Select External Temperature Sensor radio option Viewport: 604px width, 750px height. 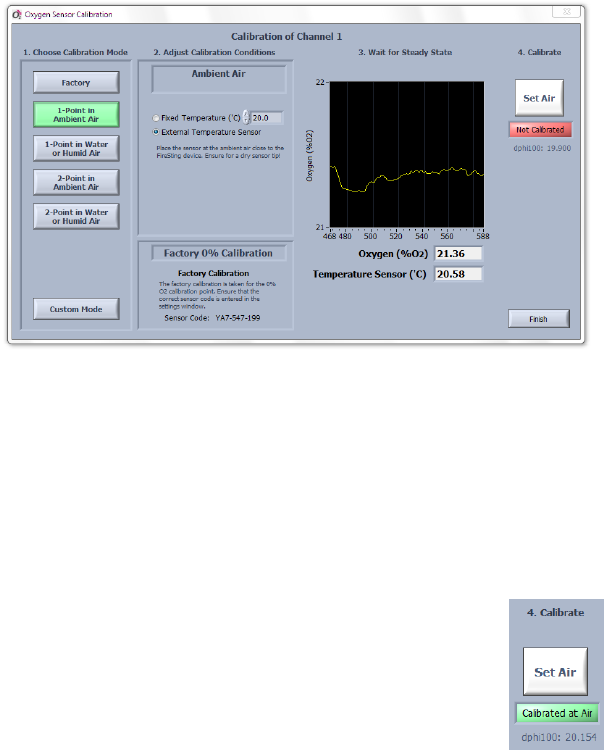click(x=155, y=132)
